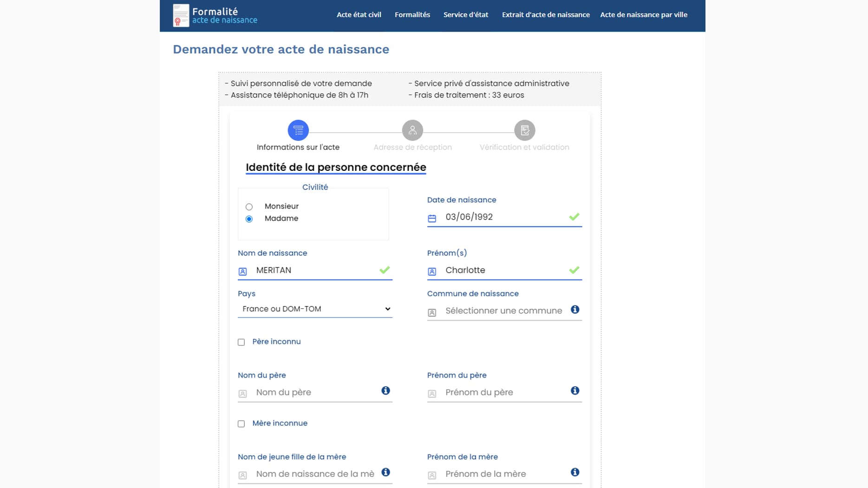Click the person icon in Commune de naissance field
The height and width of the screenshot is (488, 868).
click(x=432, y=312)
